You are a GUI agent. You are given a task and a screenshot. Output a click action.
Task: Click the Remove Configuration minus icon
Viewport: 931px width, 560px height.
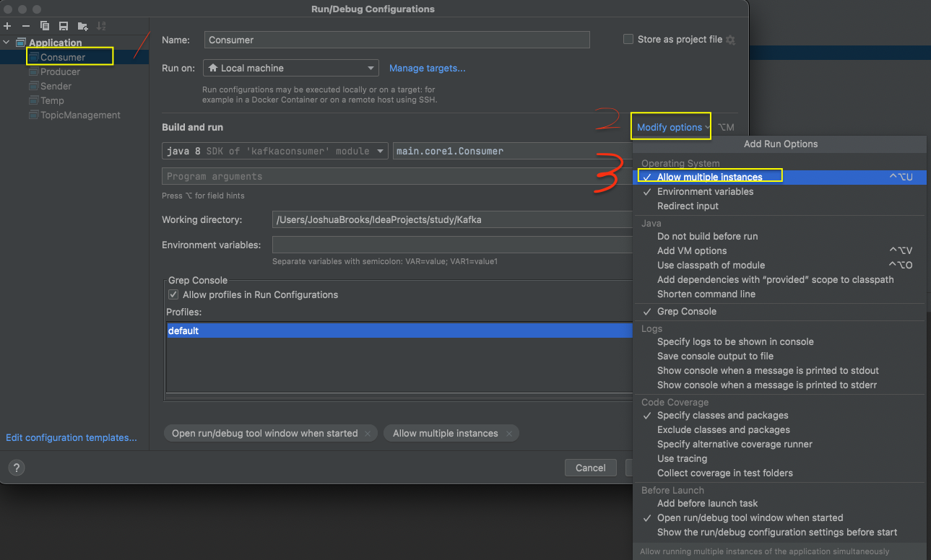(x=25, y=26)
